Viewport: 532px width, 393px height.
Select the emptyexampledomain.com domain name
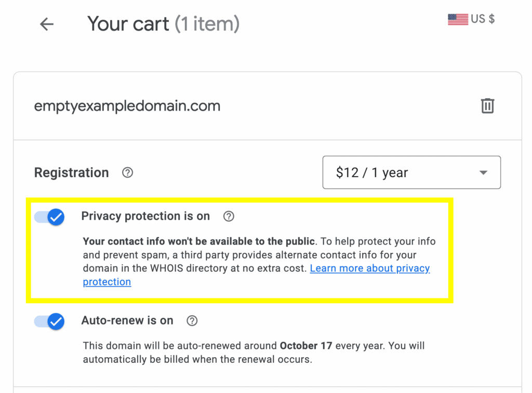pyautogui.click(x=127, y=106)
